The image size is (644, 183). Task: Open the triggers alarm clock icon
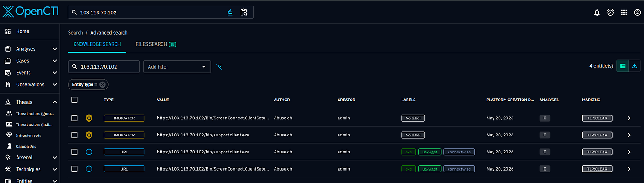coord(610,12)
